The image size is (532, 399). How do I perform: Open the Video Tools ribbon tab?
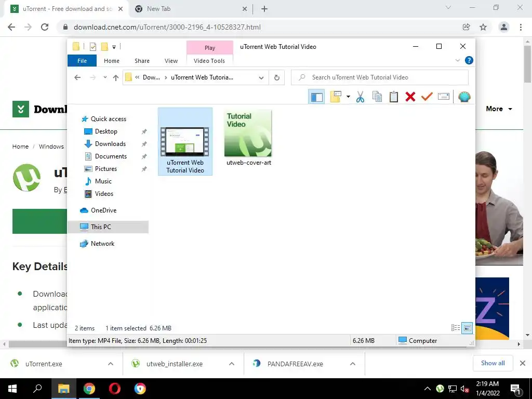pyautogui.click(x=209, y=61)
